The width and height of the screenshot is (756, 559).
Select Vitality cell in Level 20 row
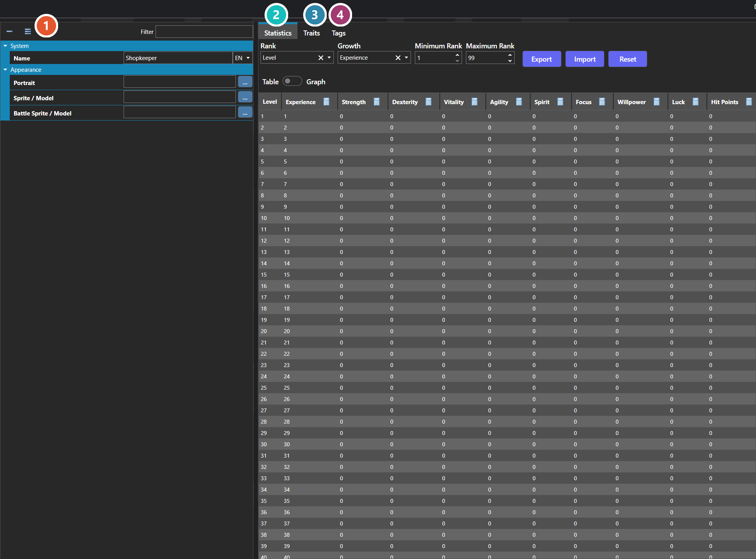[x=462, y=331]
